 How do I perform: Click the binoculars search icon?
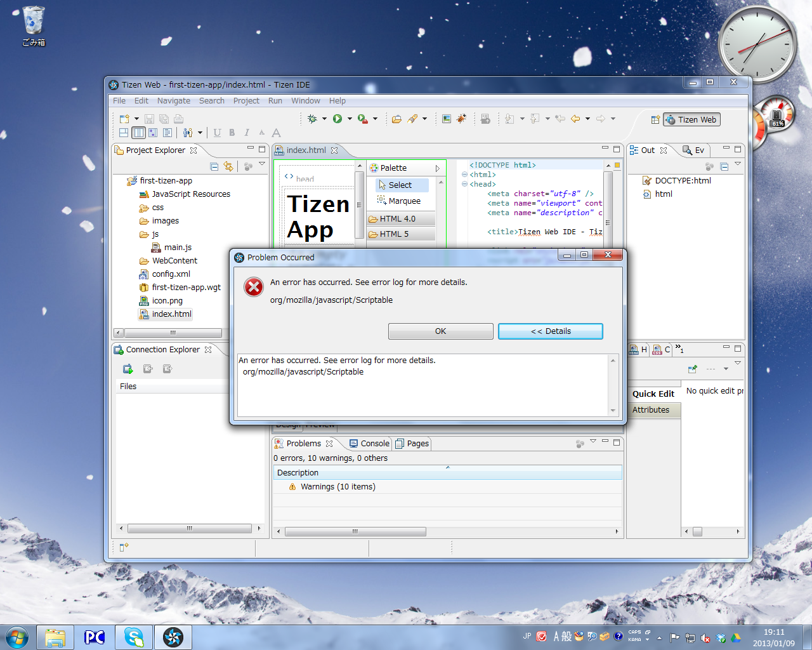click(x=188, y=133)
